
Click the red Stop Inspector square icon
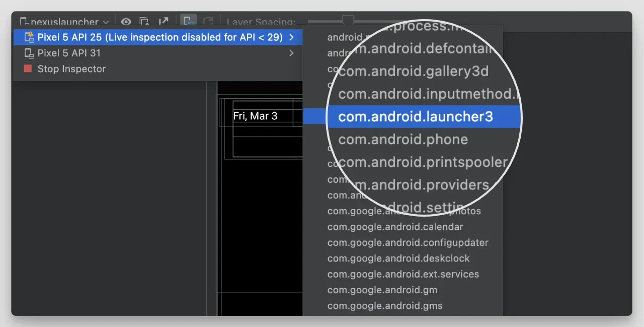[28, 69]
